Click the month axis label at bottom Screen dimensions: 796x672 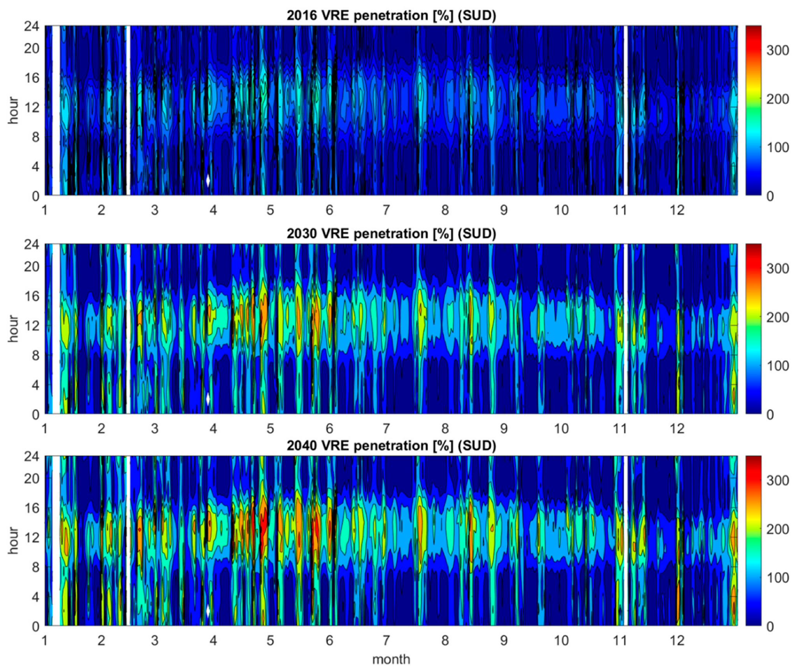click(391, 659)
